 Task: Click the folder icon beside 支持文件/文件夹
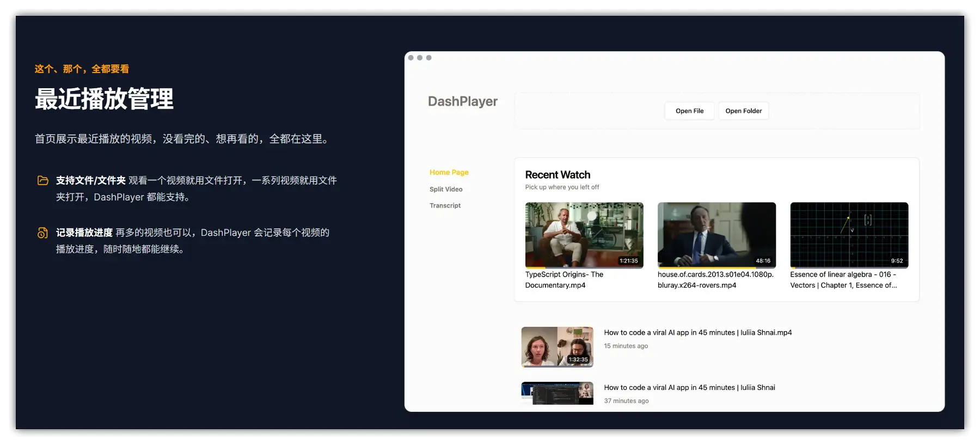point(42,180)
